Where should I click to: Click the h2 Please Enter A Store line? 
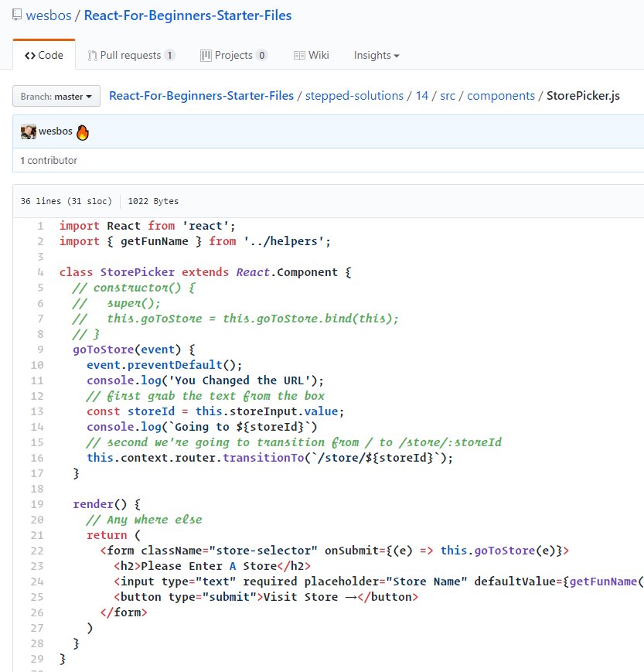coord(212,566)
